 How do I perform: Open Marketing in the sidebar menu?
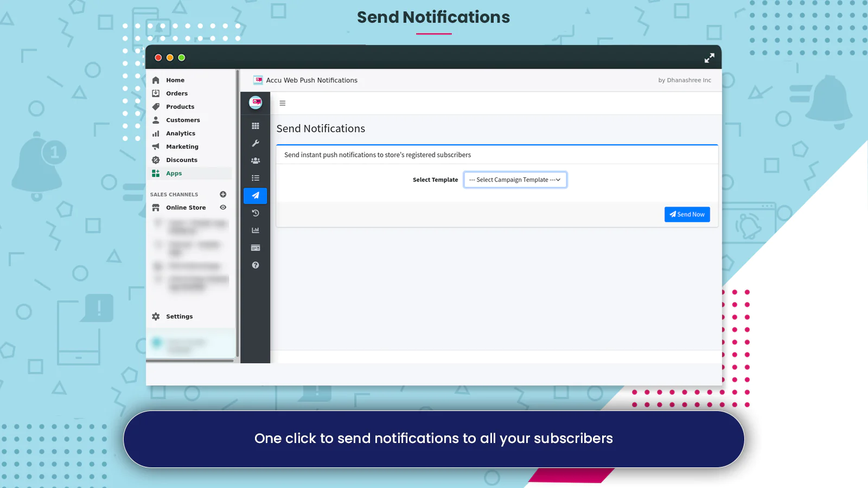(182, 146)
